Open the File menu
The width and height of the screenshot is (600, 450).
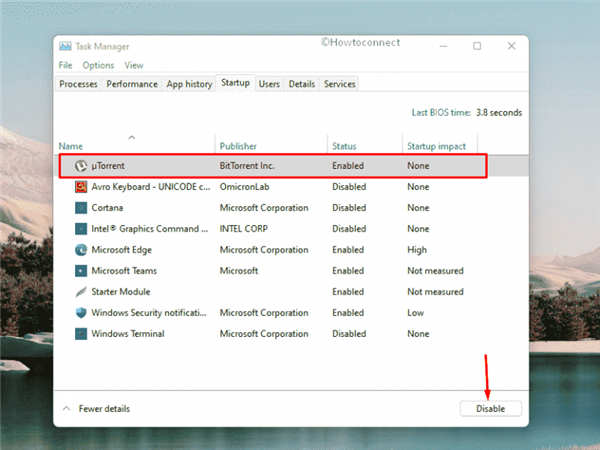pos(65,65)
